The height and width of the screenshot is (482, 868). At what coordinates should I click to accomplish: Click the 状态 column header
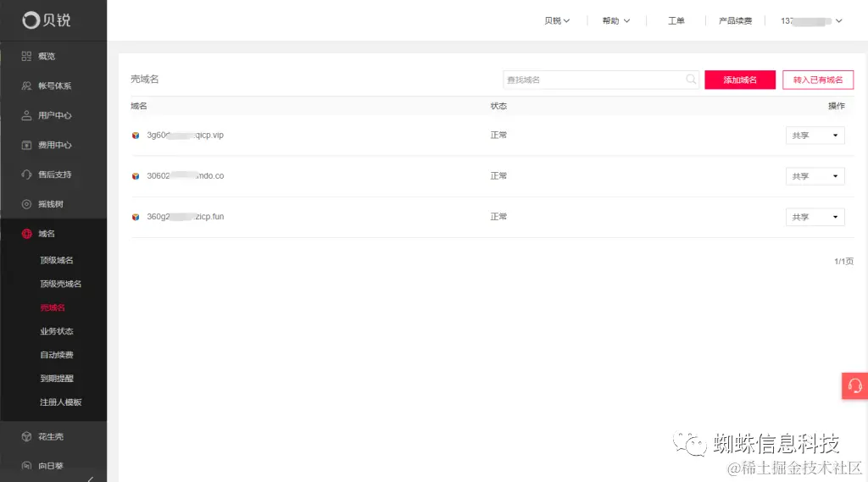[x=498, y=106]
